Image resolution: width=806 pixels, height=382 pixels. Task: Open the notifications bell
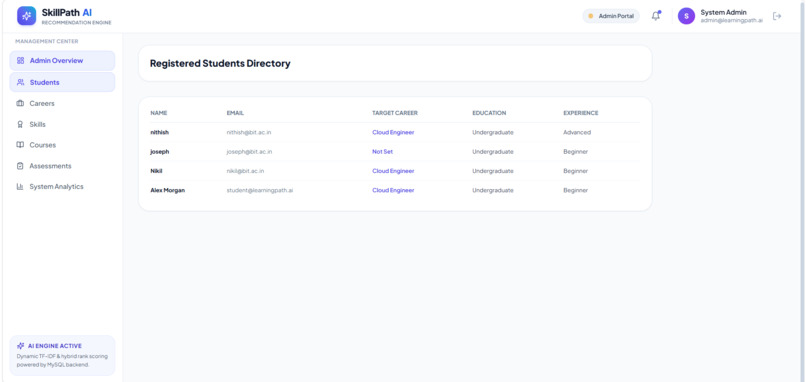(x=656, y=16)
